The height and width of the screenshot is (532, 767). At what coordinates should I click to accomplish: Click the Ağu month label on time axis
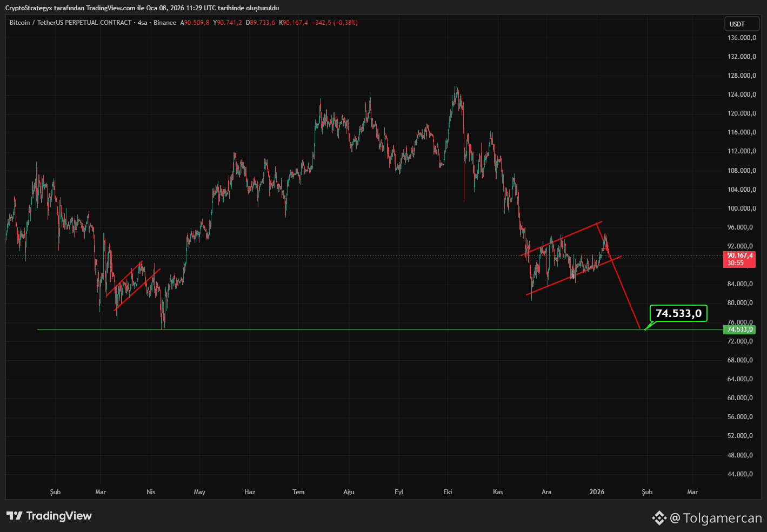(x=349, y=492)
